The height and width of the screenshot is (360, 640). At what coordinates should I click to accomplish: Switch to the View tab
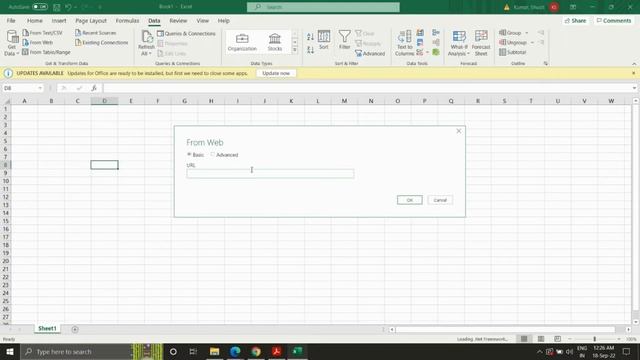tap(202, 20)
